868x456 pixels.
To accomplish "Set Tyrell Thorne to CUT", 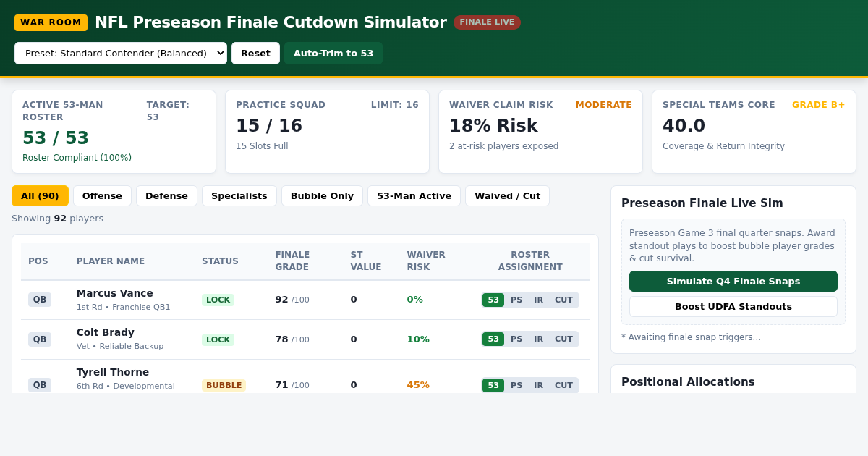I will [x=563, y=385].
